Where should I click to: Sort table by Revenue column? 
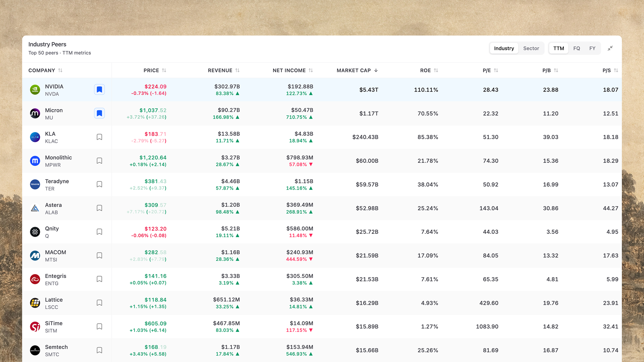point(224,70)
